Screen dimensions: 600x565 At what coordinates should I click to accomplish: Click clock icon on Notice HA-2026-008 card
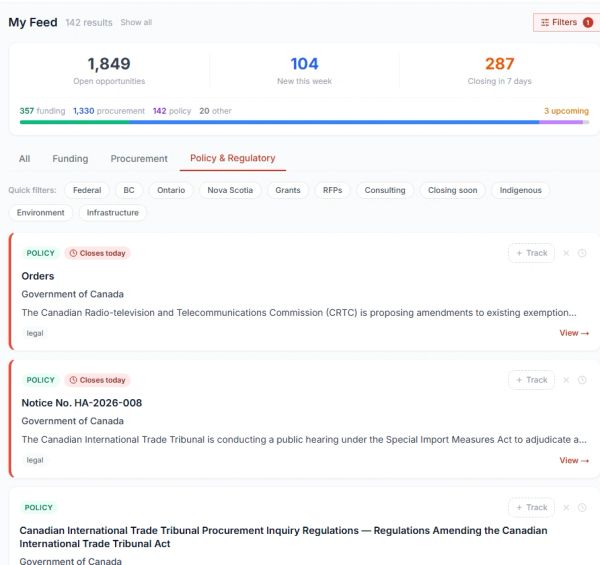point(582,380)
